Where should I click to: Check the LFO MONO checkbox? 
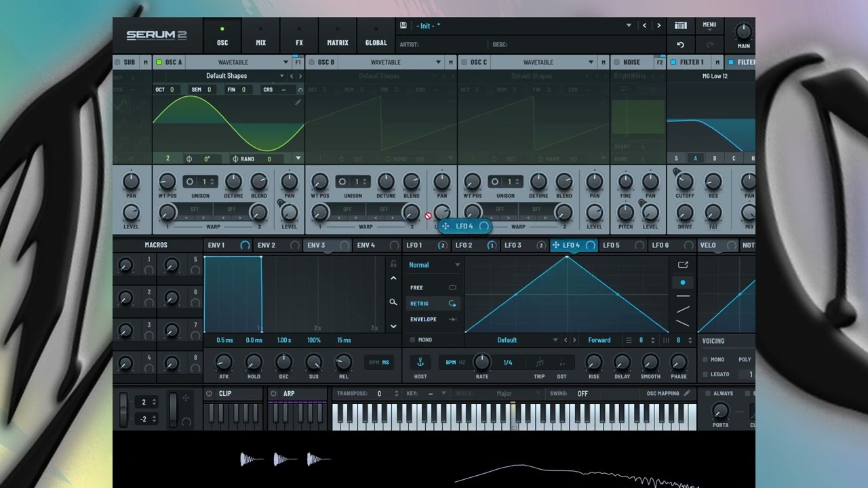tap(412, 340)
